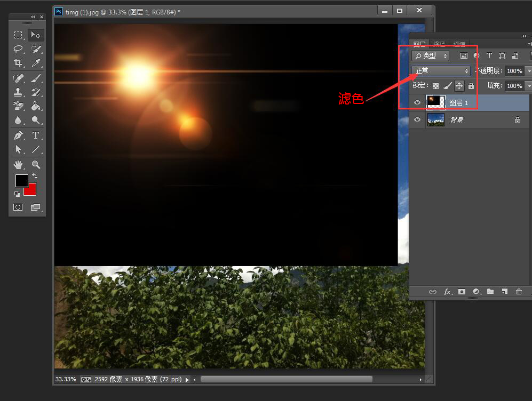Select the Quick Selection tool
This screenshot has width=532, height=401.
[36, 49]
